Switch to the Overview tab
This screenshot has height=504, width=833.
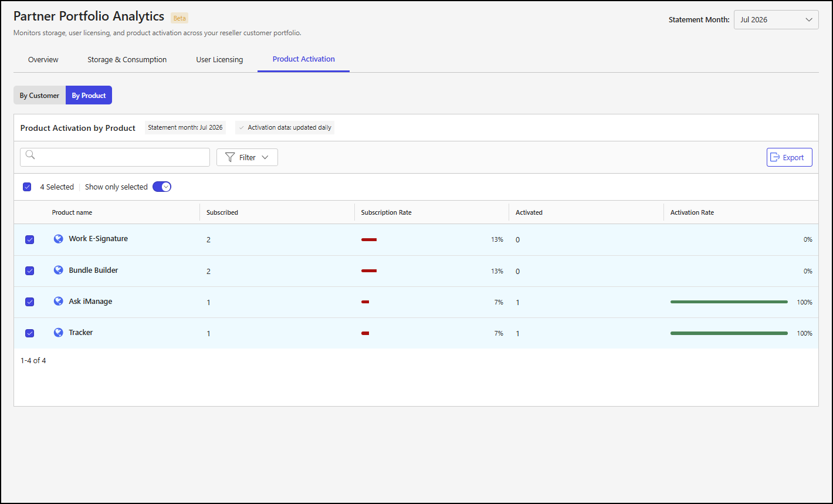tap(43, 59)
